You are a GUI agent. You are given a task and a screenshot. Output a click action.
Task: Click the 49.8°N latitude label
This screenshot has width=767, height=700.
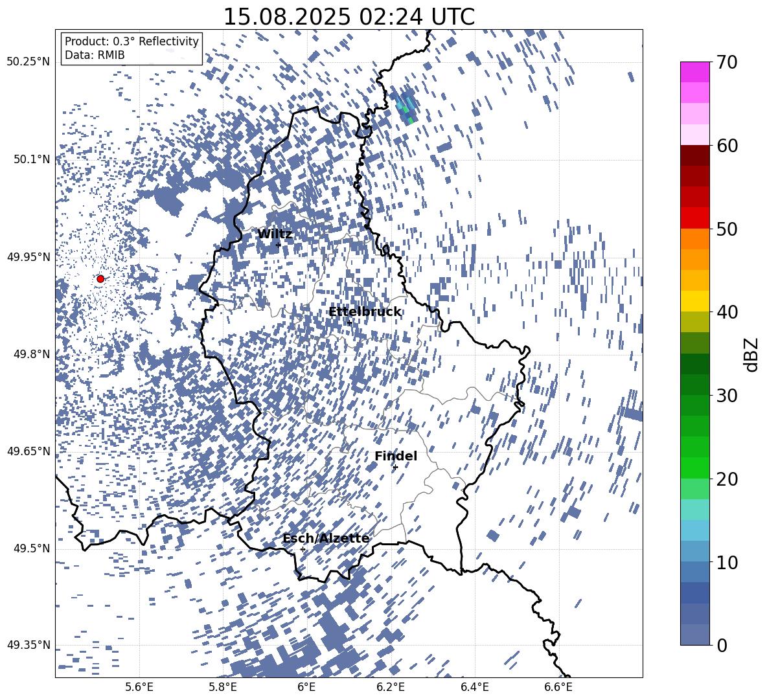[32, 354]
